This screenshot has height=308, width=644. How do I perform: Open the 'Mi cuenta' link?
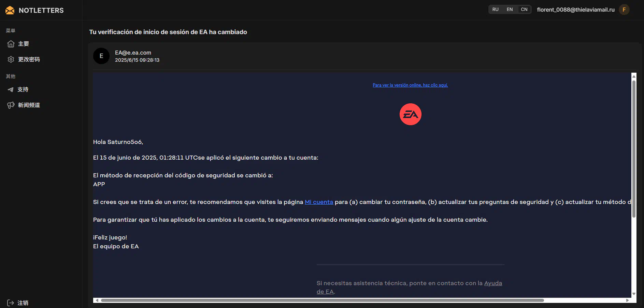pyautogui.click(x=319, y=202)
